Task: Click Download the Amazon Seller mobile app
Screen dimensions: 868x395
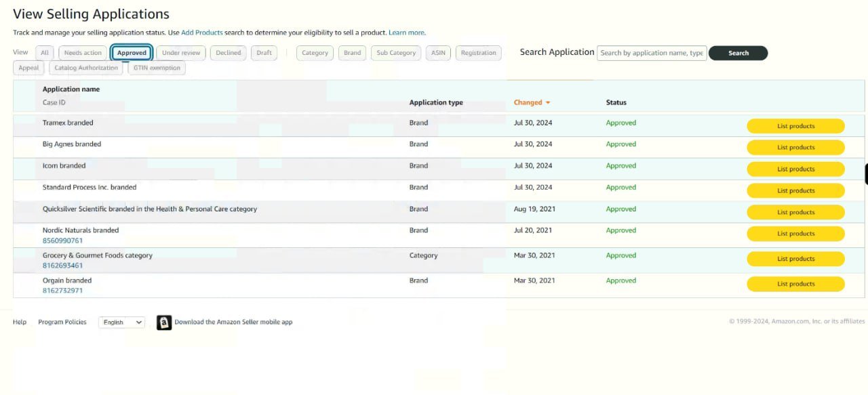Action: [233, 322]
